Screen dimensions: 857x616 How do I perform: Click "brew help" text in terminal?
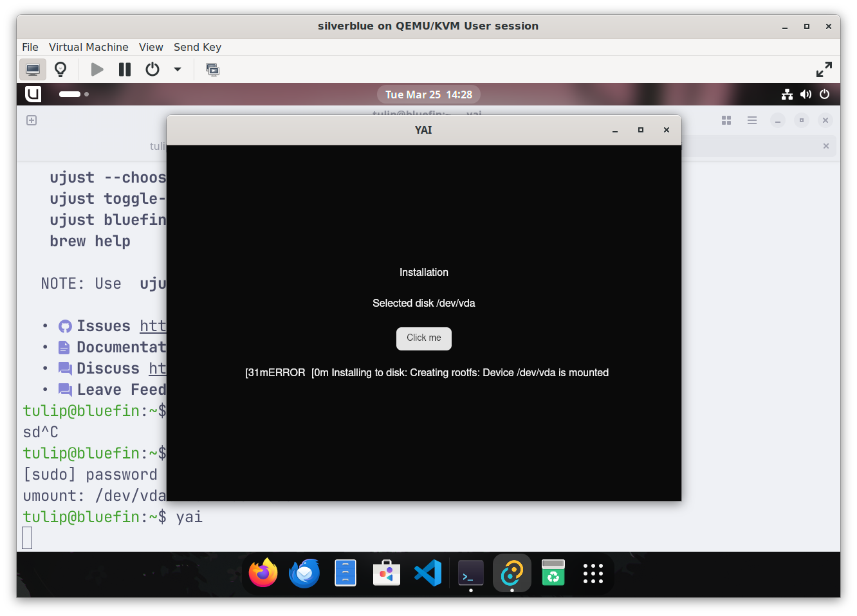pyautogui.click(x=90, y=241)
